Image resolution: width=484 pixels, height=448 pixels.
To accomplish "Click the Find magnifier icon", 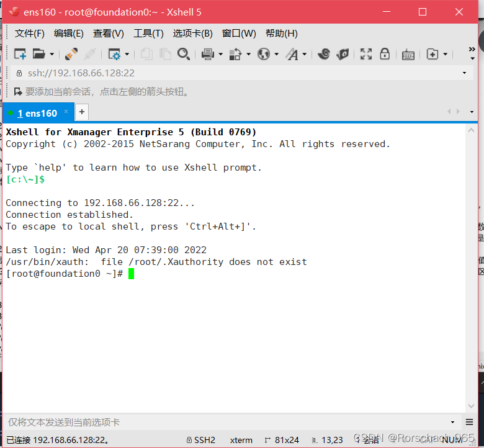I will click(x=184, y=55).
